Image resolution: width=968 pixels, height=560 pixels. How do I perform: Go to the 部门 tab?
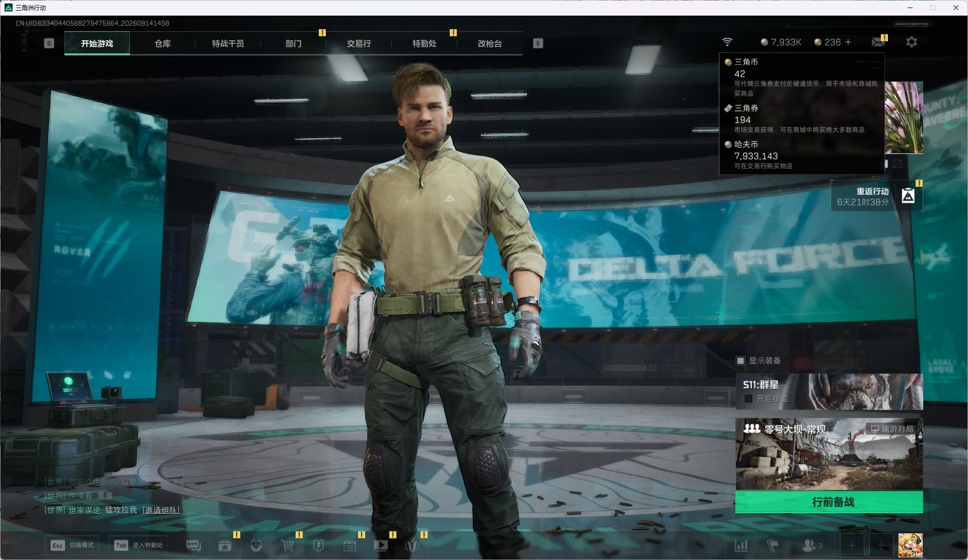point(294,43)
